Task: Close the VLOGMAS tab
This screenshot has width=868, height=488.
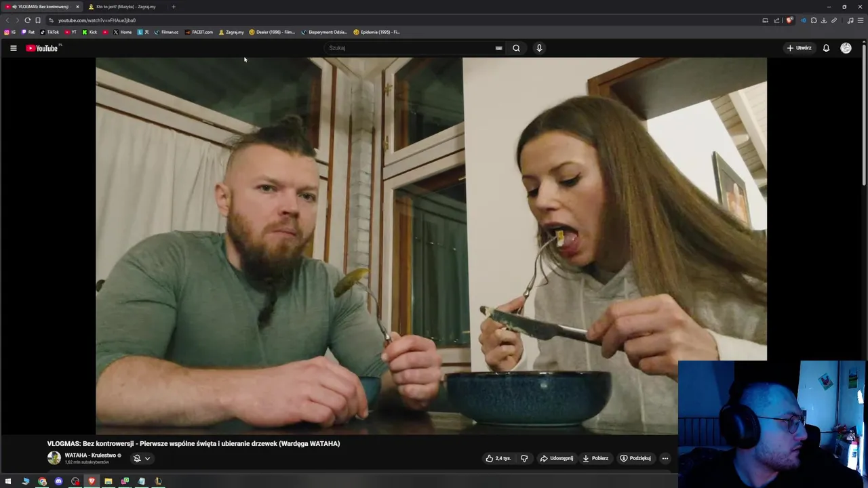Action: click(77, 7)
